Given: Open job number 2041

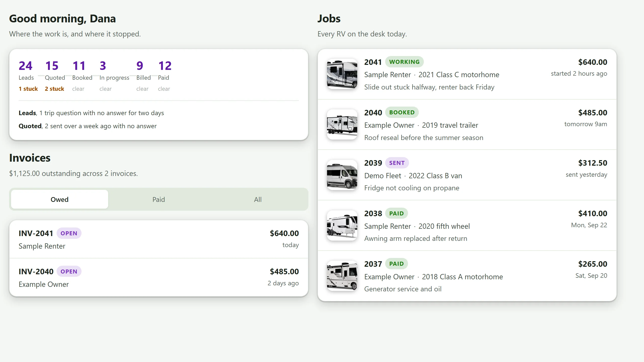Looking at the screenshot, I should (373, 62).
